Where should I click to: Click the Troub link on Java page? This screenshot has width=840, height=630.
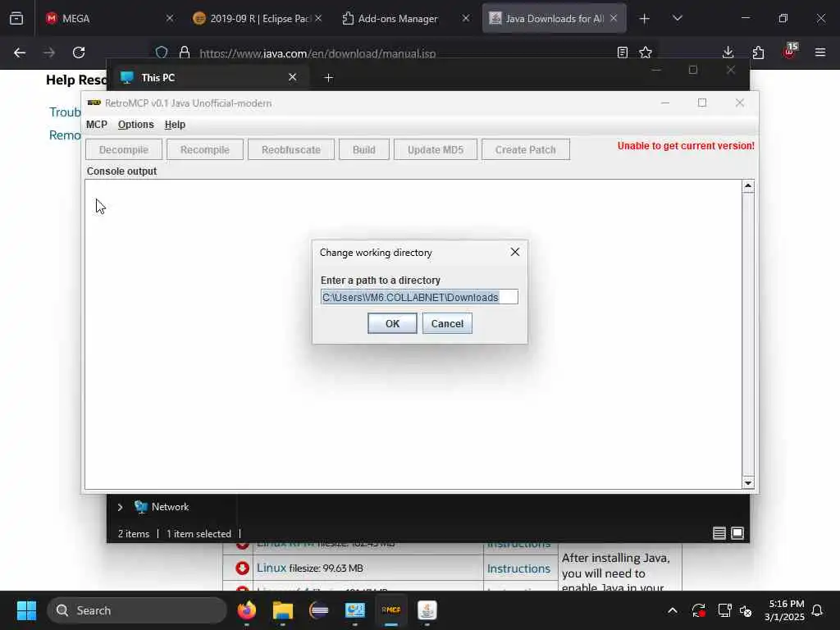coord(65,112)
